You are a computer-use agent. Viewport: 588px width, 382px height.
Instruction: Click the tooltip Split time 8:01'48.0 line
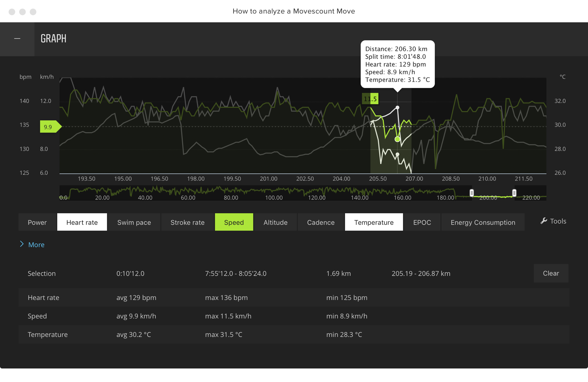(x=395, y=57)
